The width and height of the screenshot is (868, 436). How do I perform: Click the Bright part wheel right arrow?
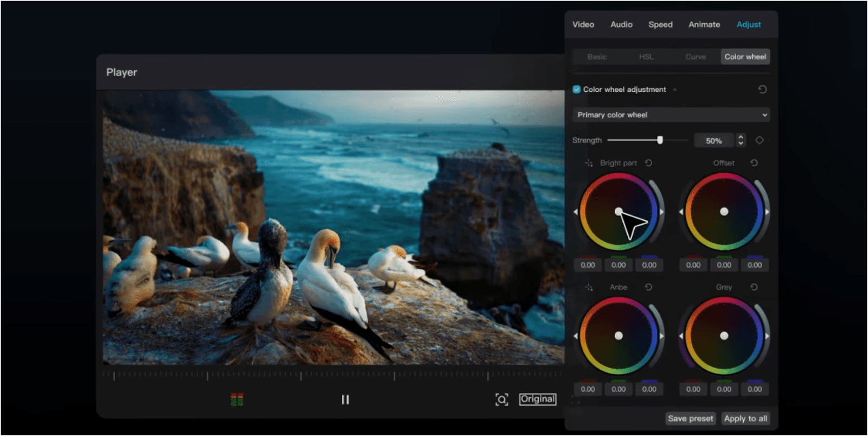coord(662,212)
